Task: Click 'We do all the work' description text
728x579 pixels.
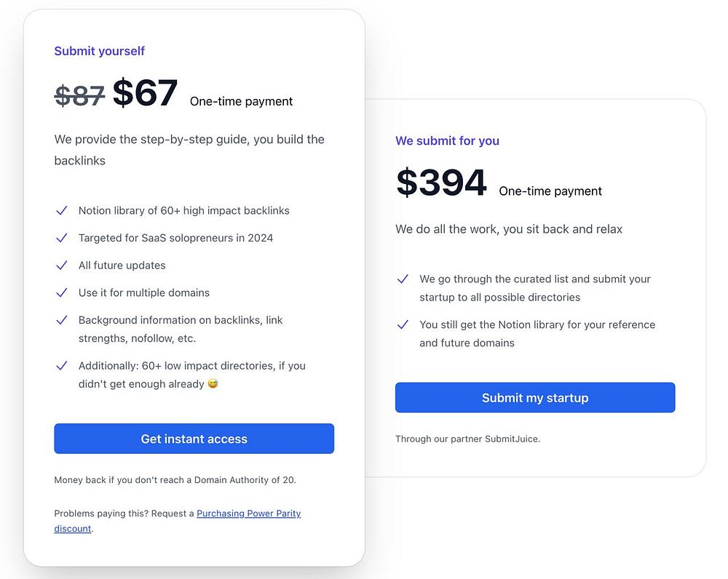Action: point(509,229)
